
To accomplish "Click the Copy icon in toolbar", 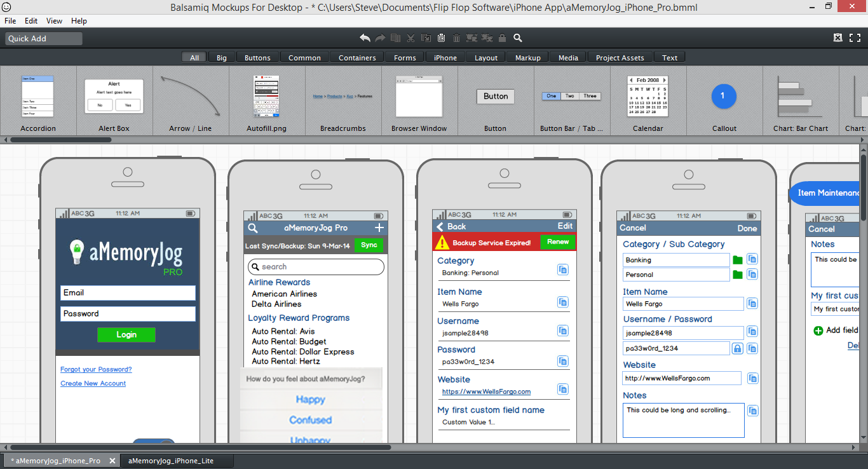I will coord(426,38).
